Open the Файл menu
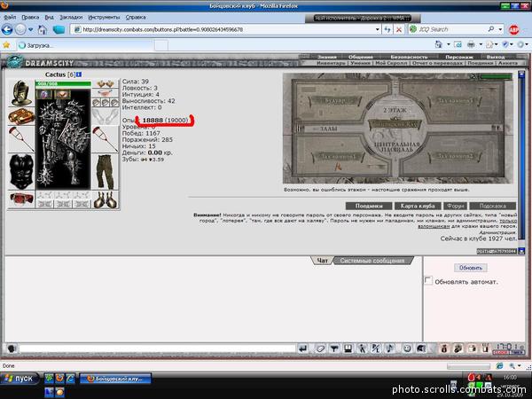This screenshot has height=399, width=532. coord(10,17)
